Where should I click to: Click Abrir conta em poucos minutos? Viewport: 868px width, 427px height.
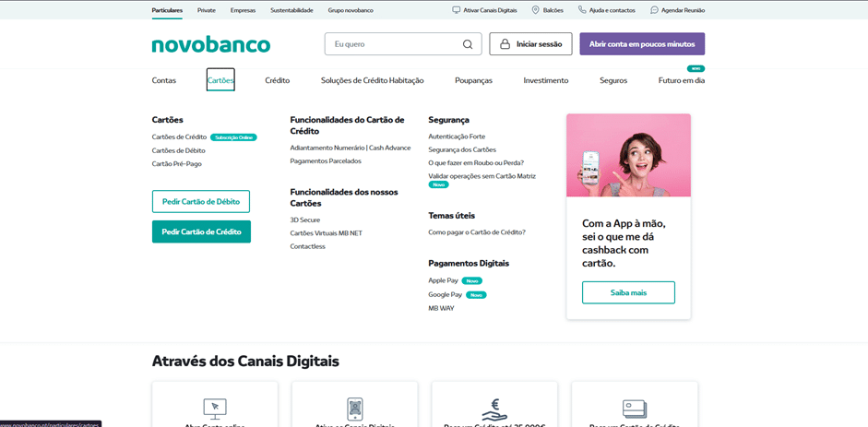[x=642, y=44]
